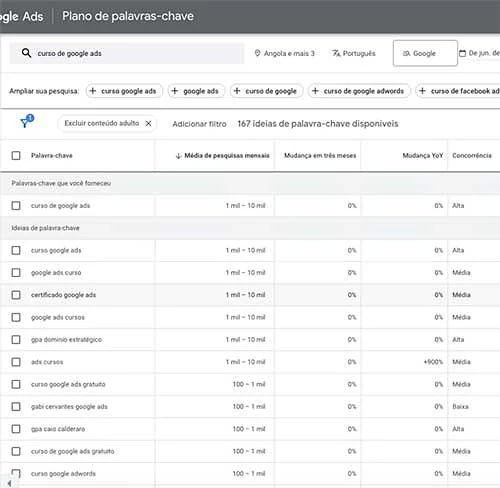Click the keyword text curso google adwords
The height and width of the screenshot is (488, 500).
click(63, 474)
